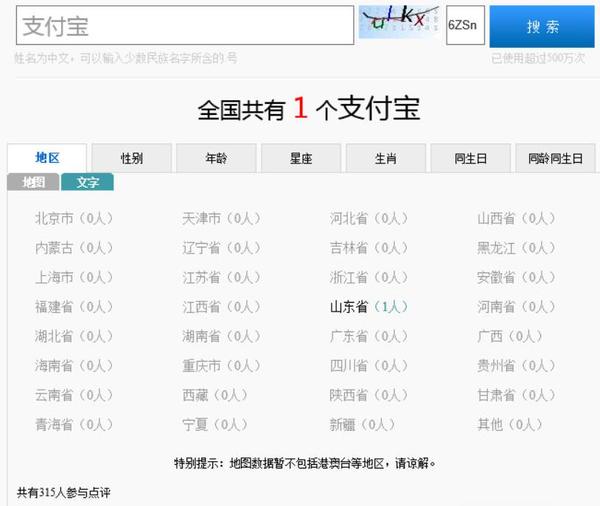Click 重庆市 (0人) entry
This screenshot has height=506, width=600.
[222, 366]
